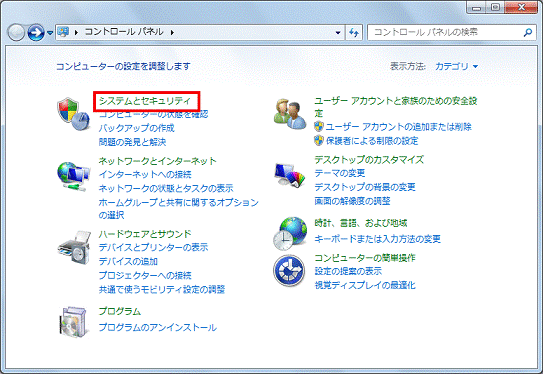Expand the address bar history dropdown

(338, 33)
